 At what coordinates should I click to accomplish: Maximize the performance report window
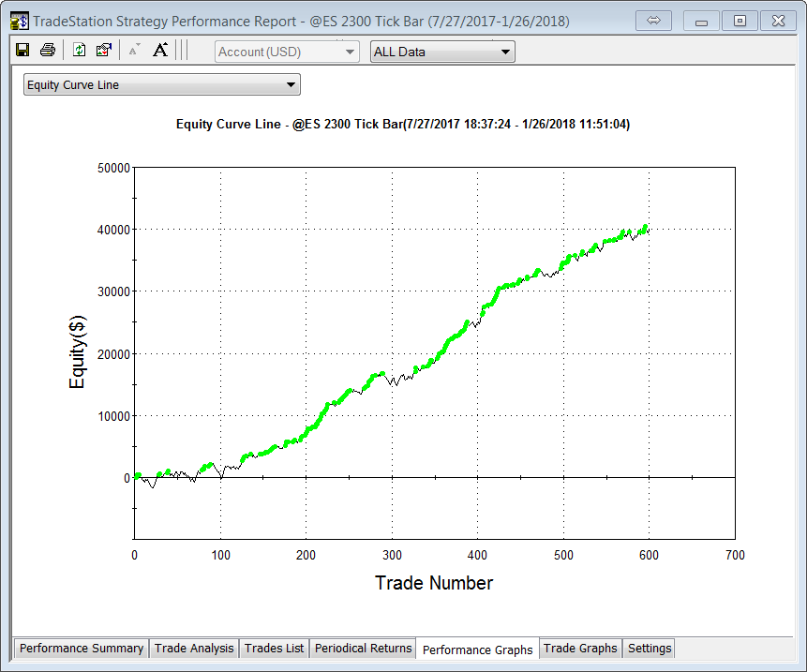[740, 21]
